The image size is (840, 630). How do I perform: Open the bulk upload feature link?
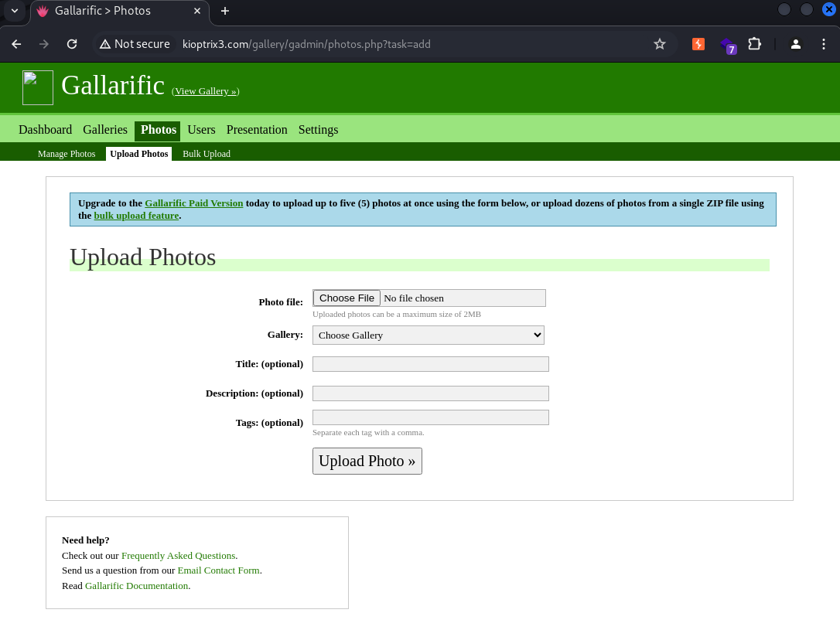(136, 216)
